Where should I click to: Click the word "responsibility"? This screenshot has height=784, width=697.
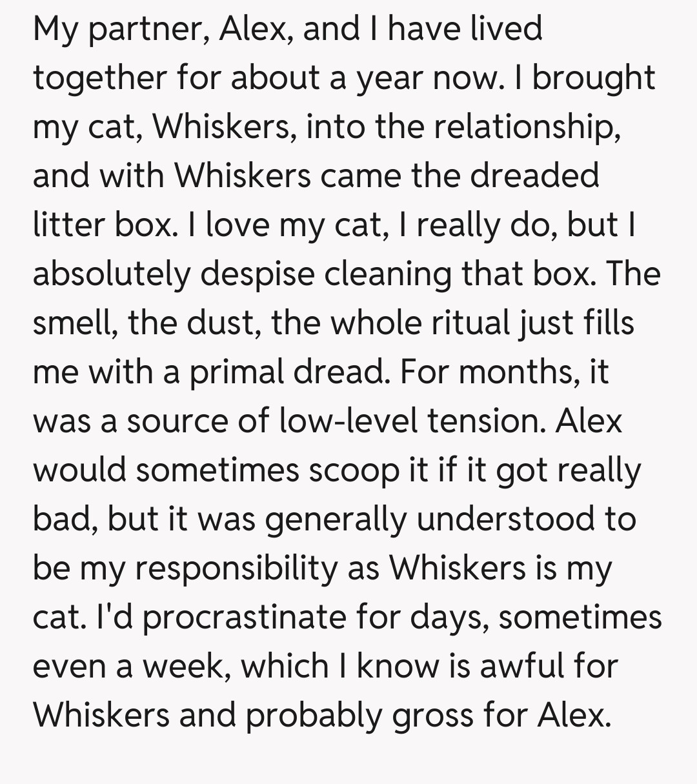pyautogui.click(x=235, y=568)
